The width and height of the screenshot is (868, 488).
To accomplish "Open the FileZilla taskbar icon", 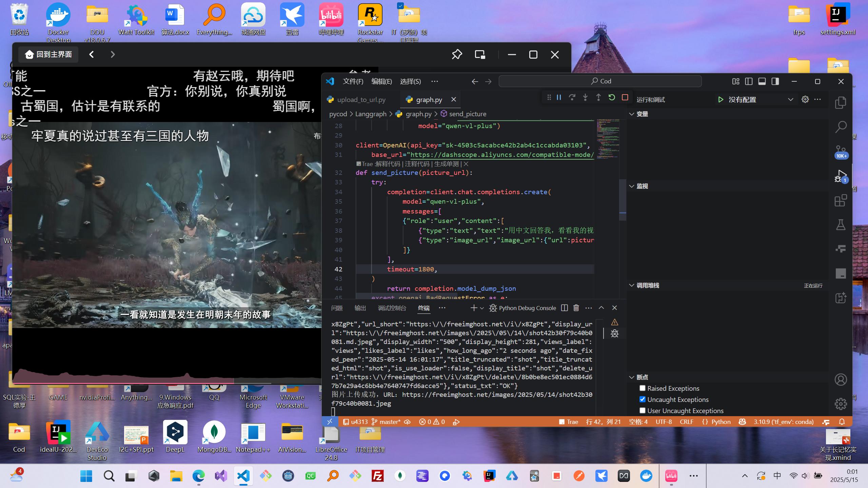I will point(377,476).
